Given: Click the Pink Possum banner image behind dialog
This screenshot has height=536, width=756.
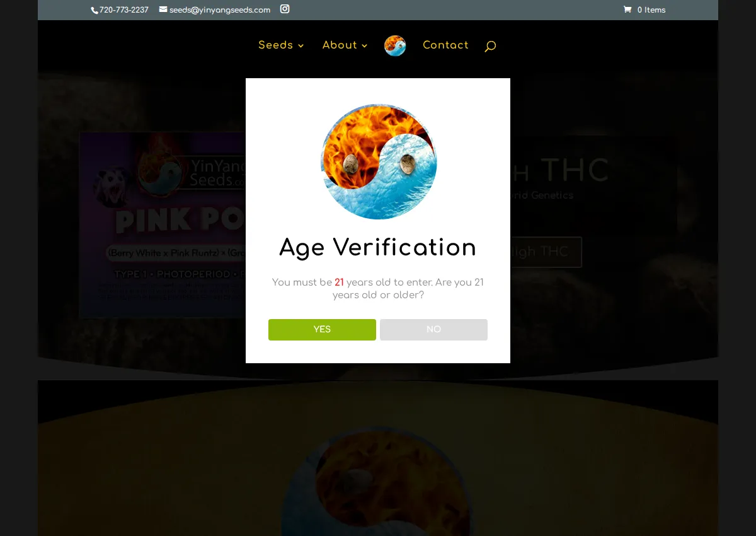Looking at the screenshot, I should click(x=163, y=224).
